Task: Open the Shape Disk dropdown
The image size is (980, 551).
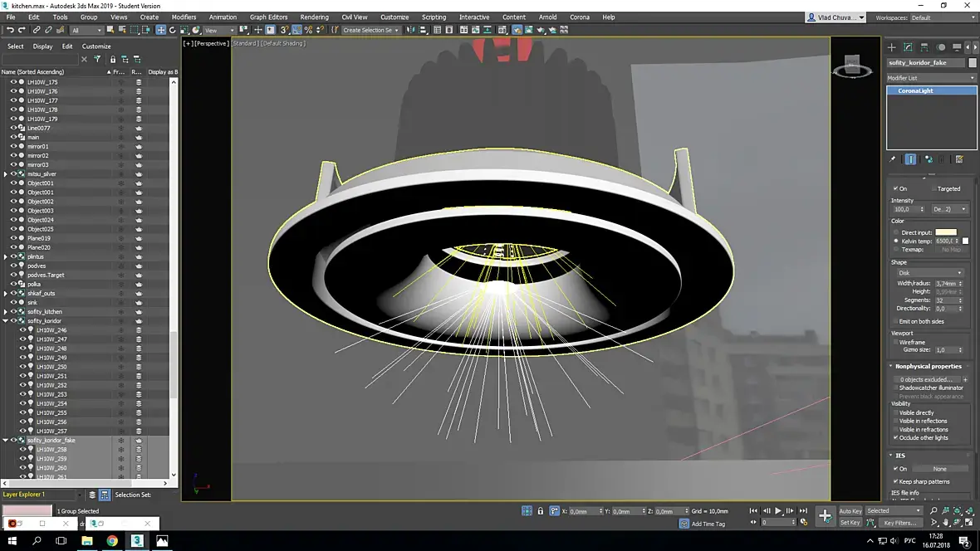Action: (x=930, y=273)
